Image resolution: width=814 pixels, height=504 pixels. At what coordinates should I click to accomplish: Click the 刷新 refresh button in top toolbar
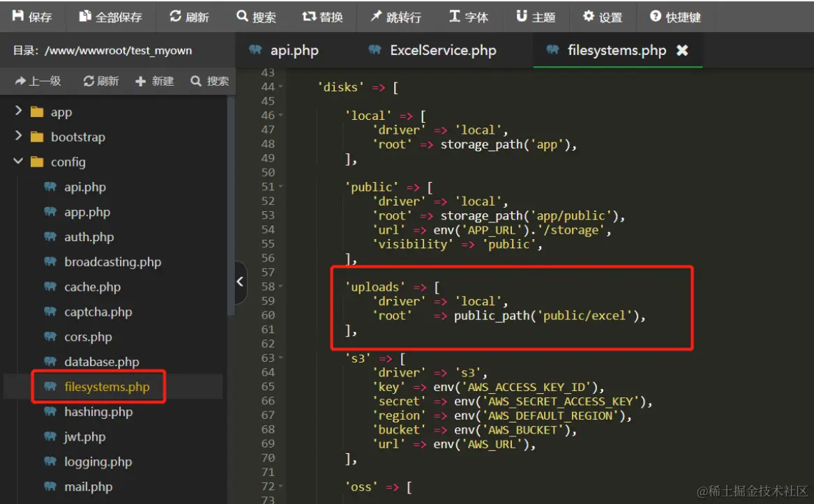(x=190, y=17)
